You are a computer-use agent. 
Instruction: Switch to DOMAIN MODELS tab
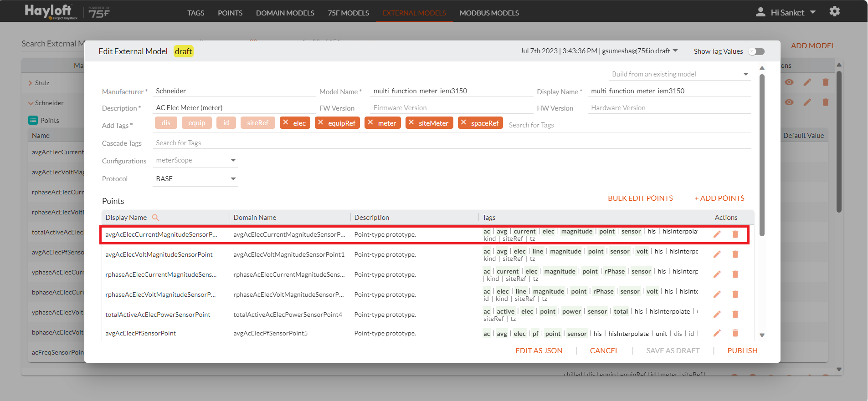(x=285, y=13)
